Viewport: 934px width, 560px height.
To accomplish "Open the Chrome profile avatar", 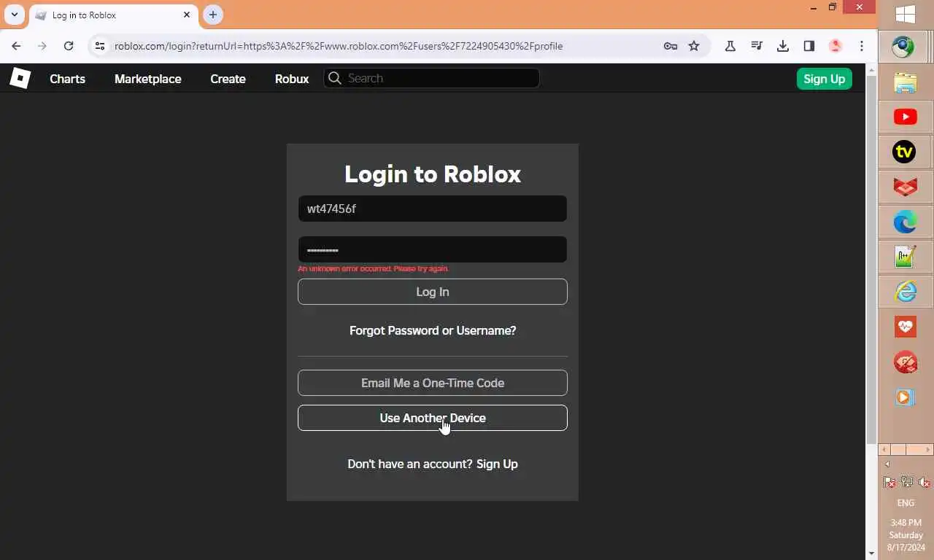I will click(x=835, y=46).
